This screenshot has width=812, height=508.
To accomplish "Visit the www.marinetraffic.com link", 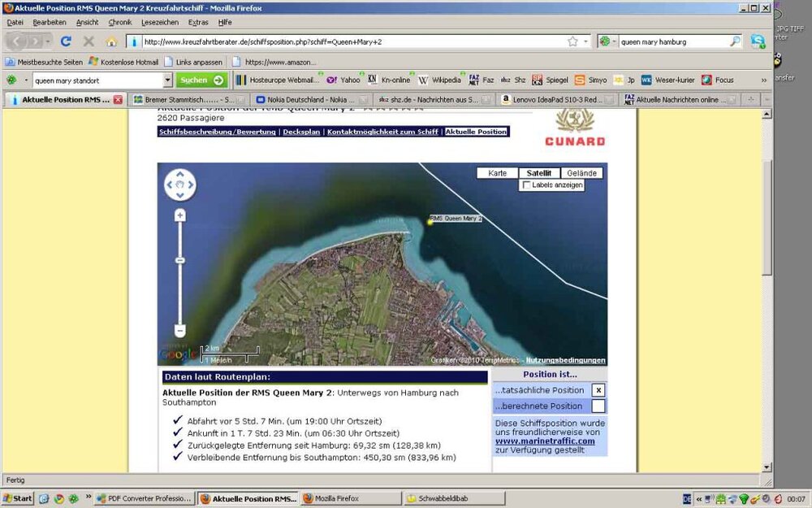I will (x=545, y=441).
